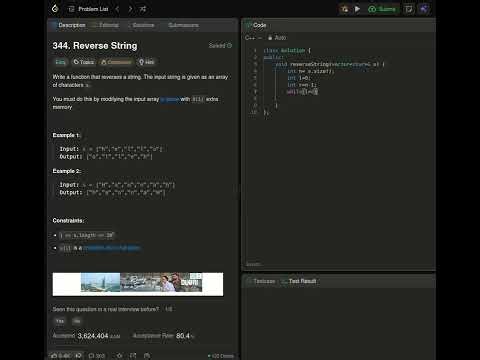Select the Code panel tab
This screenshot has width=480, height=360.
pyautogui.click(x=256, y=25)
